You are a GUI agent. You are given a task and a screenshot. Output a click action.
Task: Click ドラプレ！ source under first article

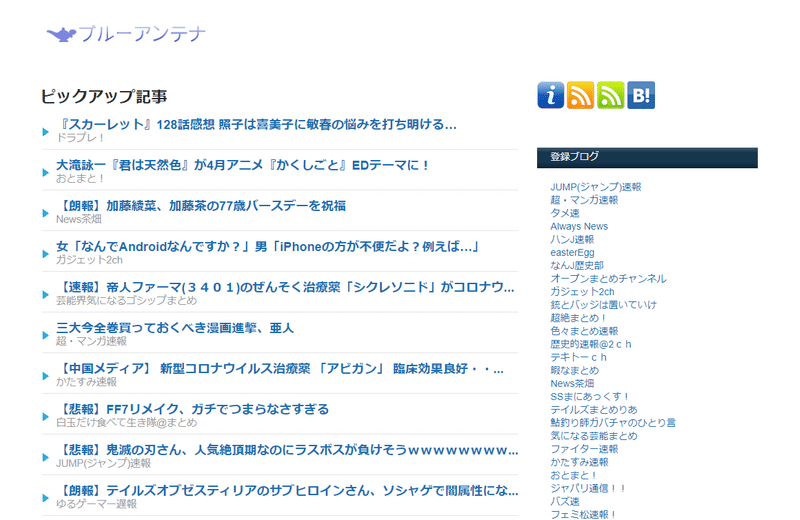(x=81, y=138)
